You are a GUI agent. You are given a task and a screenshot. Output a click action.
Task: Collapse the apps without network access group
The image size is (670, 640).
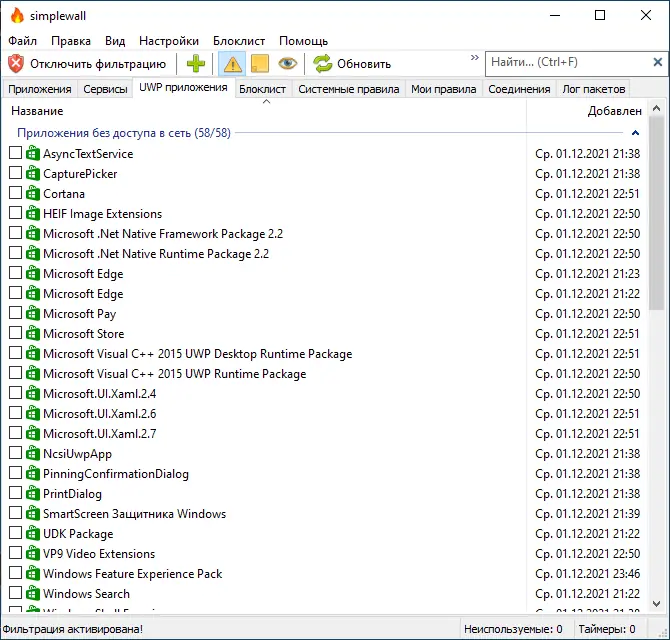[635, 133]
